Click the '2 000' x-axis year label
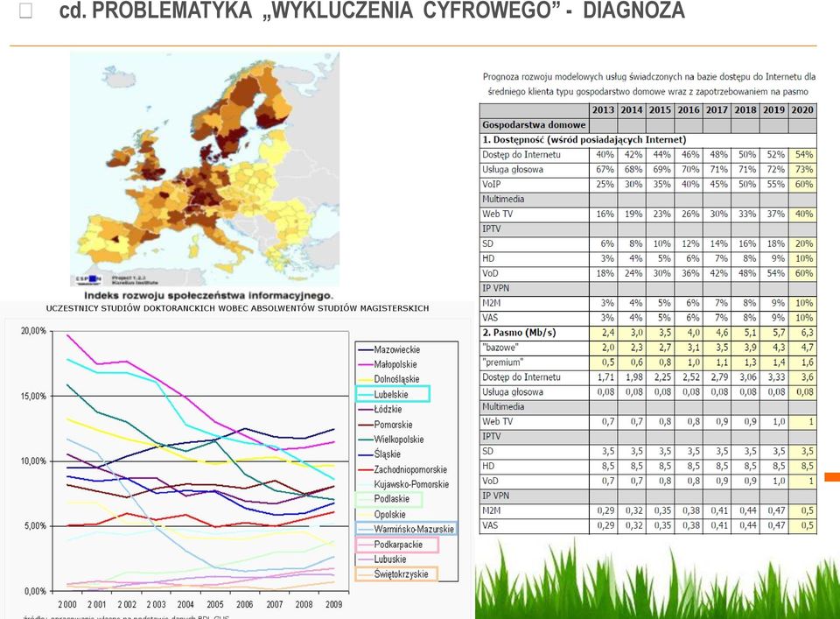The height and width of the screenshot is (619, 840). pyautogui.click(x=67, y=604)
